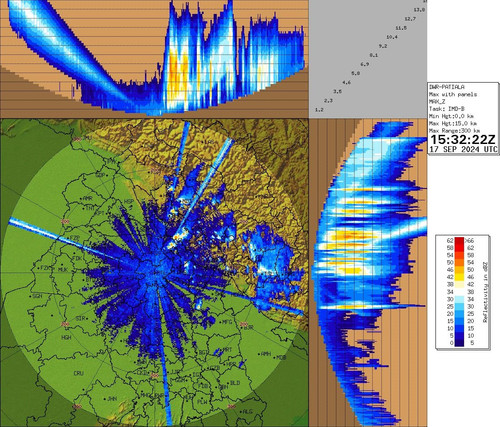Click the PLW station label on map
Viewport: 500px width, 427px height.
202,402
